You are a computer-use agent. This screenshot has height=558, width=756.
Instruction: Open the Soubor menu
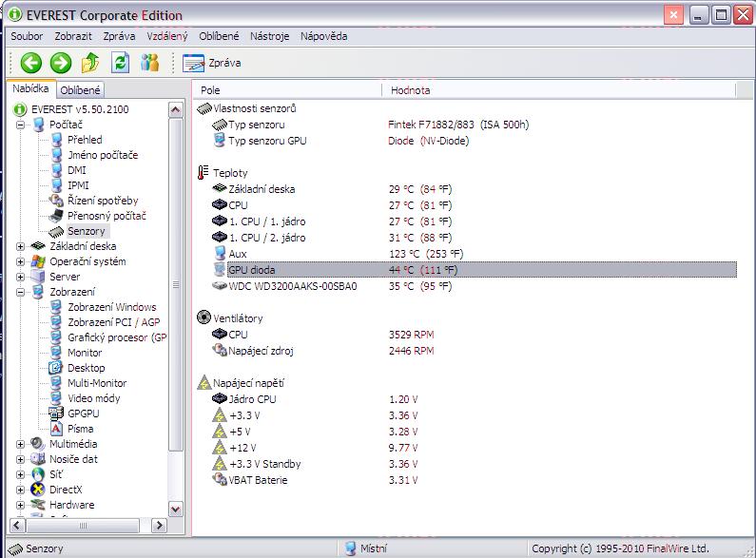(27, 36)
